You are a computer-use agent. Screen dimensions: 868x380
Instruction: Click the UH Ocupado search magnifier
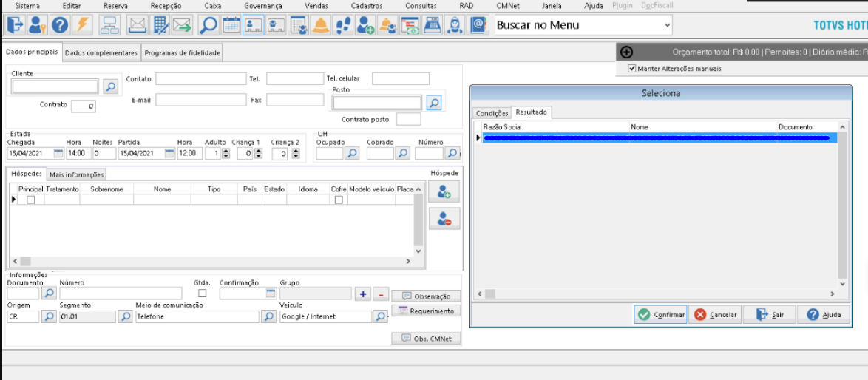(x=352, y=153)
